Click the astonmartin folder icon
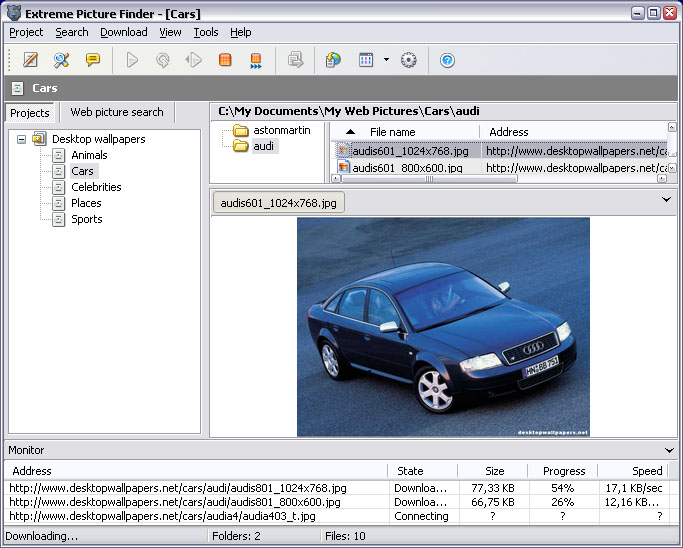 tap(240, 130)
